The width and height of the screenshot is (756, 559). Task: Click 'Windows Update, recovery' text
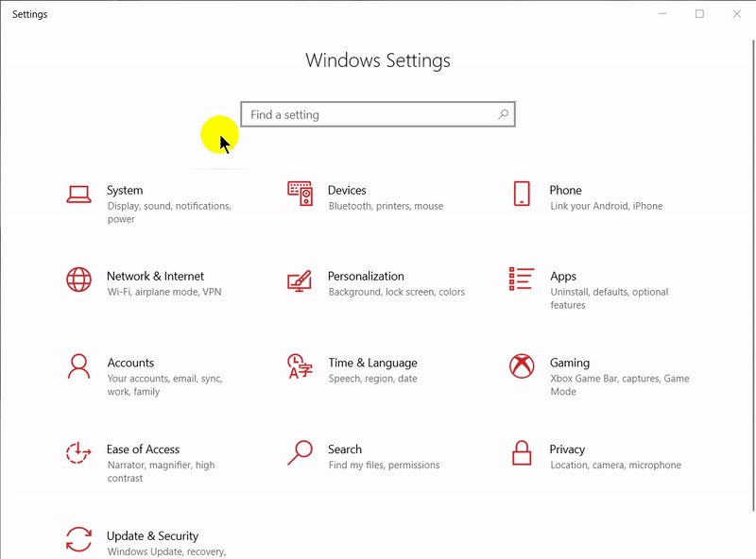point(166,551)
